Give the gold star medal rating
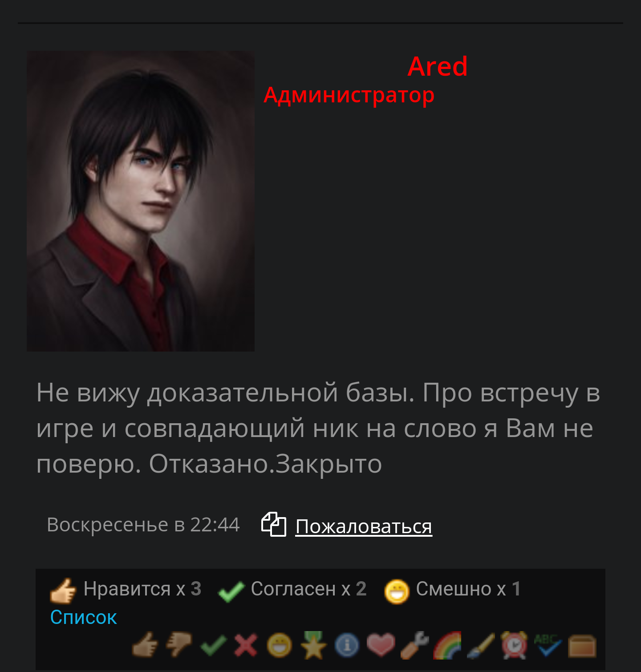The height and width of the screenshot is (672, 641). (313, 645)
